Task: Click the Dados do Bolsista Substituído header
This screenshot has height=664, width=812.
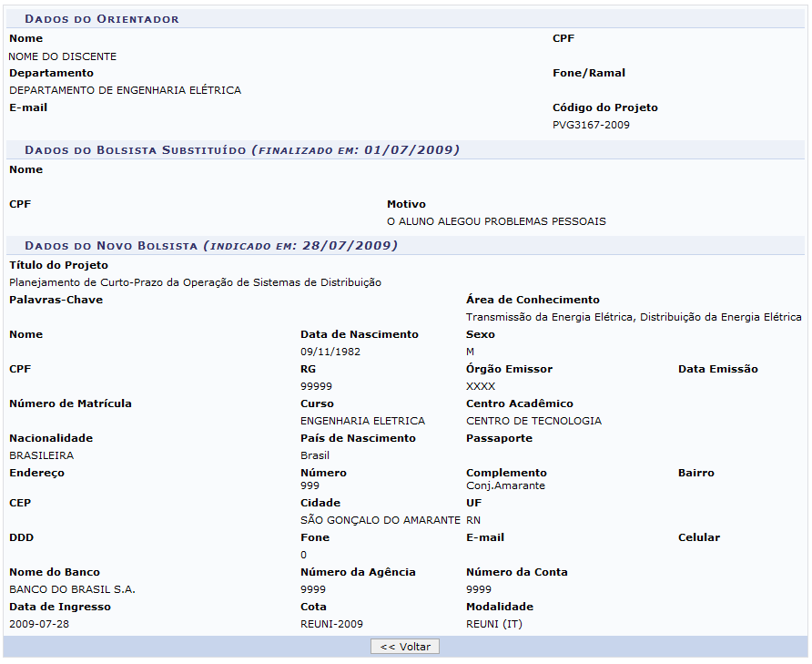Action: [x=241, y=149]
